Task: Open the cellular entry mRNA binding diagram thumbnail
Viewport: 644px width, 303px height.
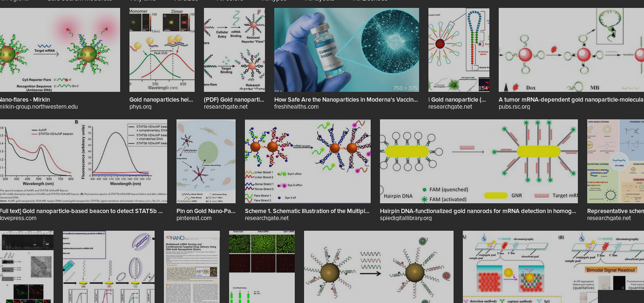Action: 234,50
